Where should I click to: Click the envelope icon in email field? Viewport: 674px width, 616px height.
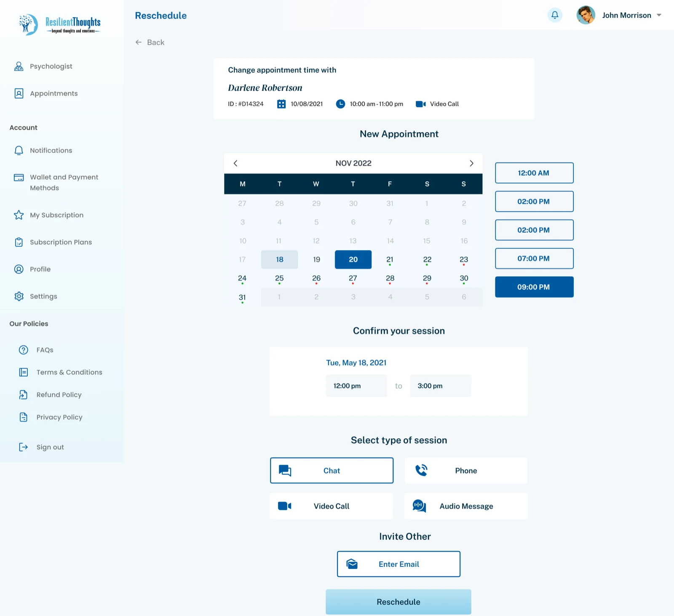(x=352, y=564)
